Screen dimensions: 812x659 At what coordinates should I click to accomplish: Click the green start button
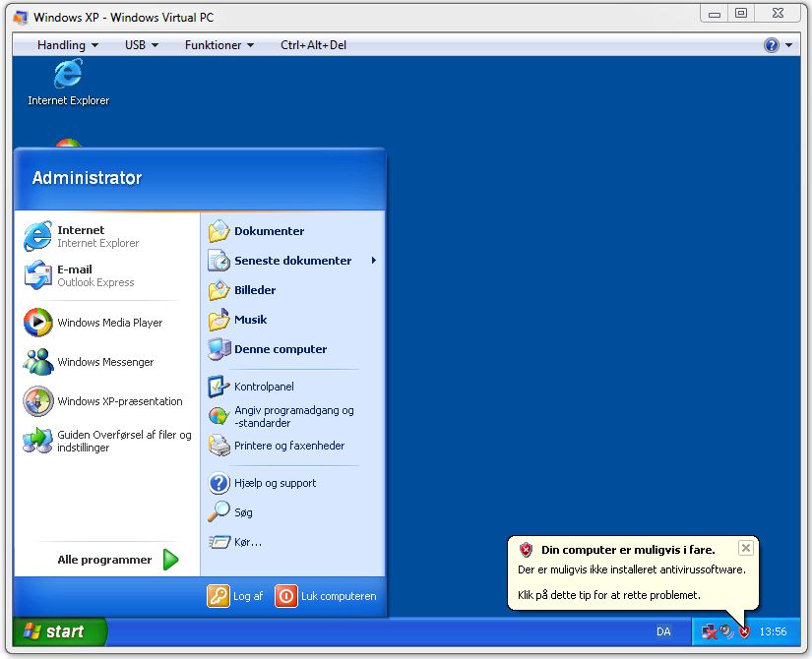coord(57,631)
